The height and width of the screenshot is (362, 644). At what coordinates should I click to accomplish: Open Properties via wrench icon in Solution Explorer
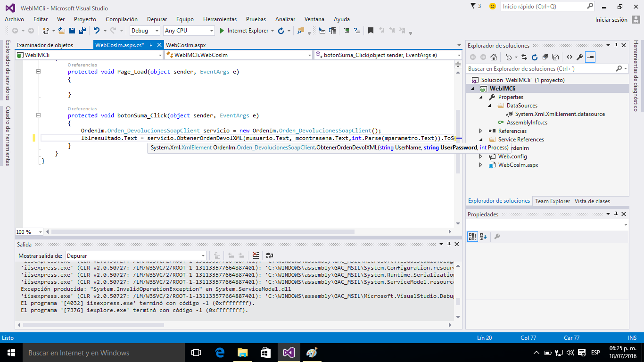click(579, 57)
